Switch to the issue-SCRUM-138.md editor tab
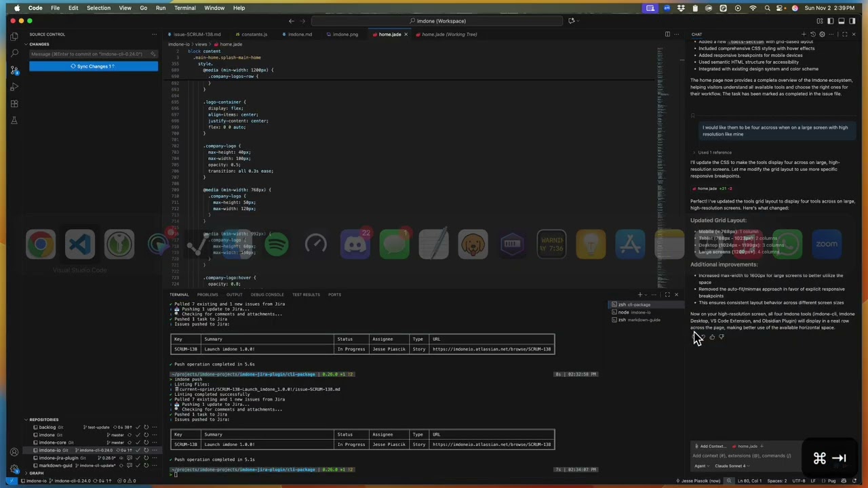Screen dimensions: 868x488 pyautogui.click(x=195, y=34)
